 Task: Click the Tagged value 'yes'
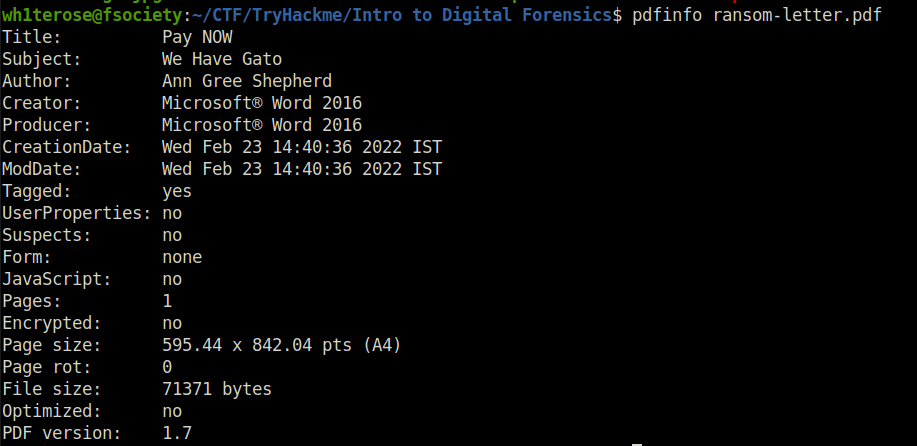click(x=177, y=192)
